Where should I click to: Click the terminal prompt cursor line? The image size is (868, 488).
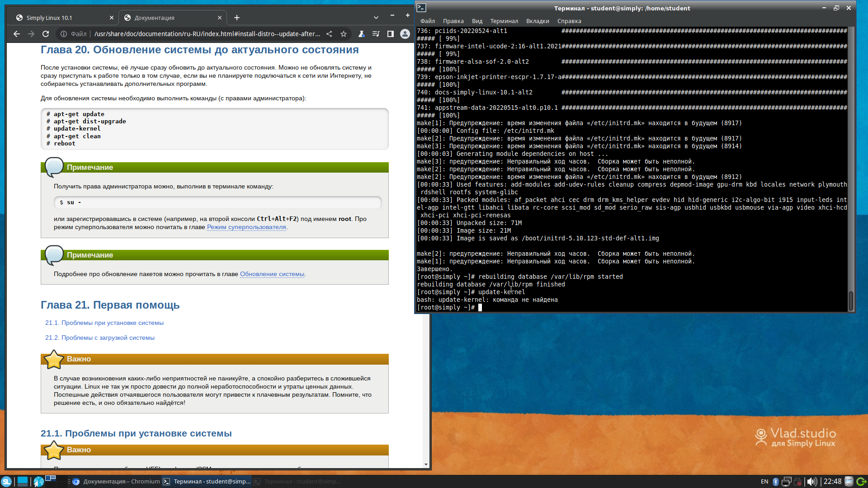click(449, 308)
